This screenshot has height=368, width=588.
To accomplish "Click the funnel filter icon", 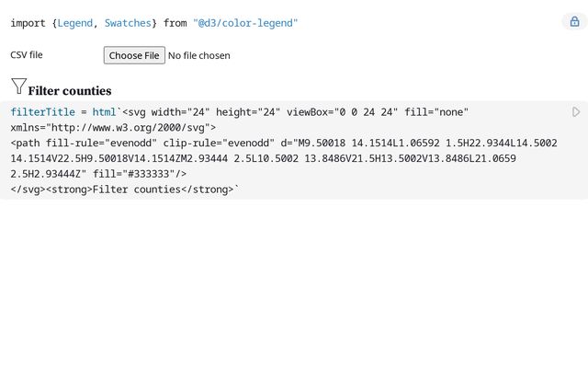I will 18,86.
